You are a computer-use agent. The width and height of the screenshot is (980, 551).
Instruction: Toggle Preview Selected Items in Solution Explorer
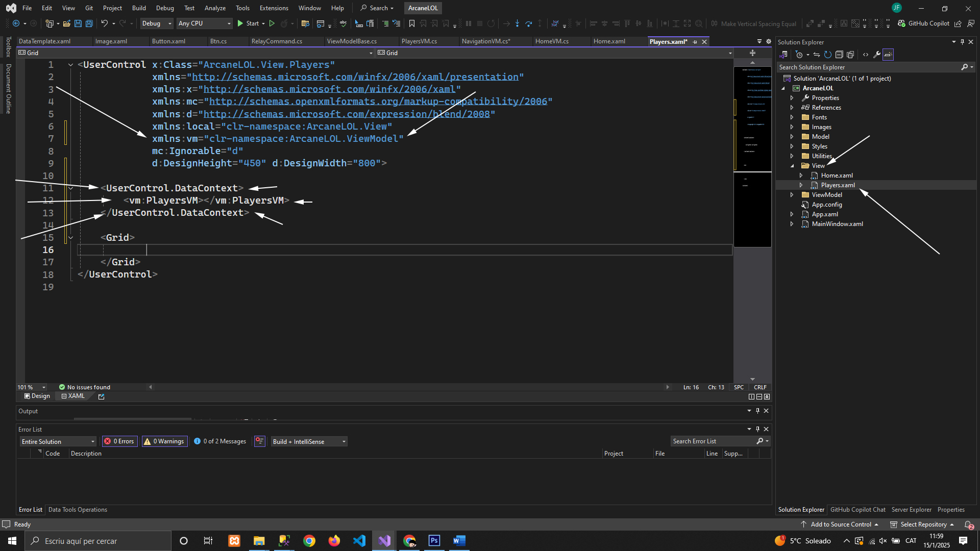coord(888,55)
